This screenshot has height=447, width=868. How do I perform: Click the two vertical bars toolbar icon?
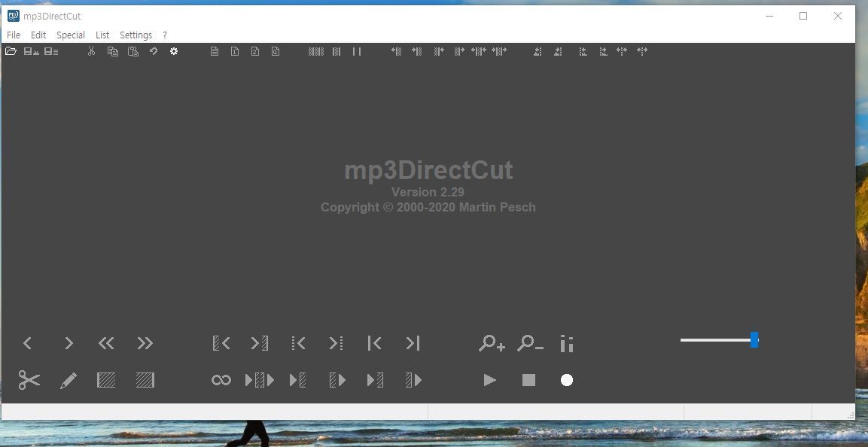[x=357, y=51]
